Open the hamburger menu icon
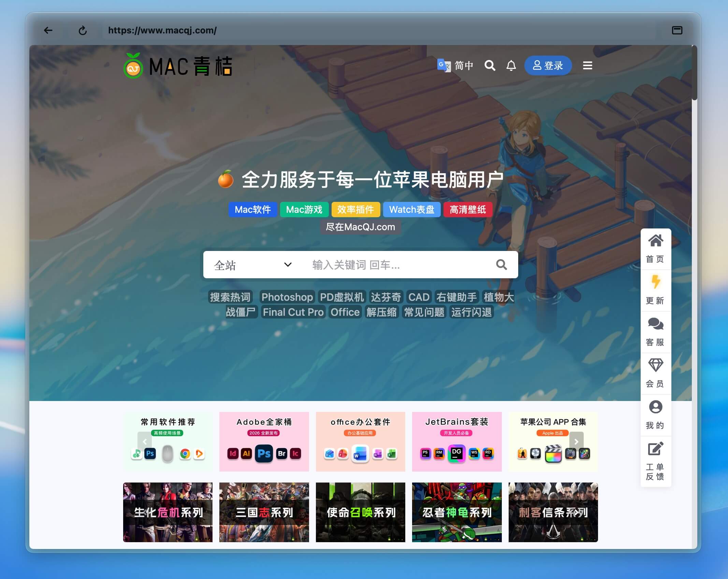The width and height of the screenshot is (728, 579). tap(587, 65)
